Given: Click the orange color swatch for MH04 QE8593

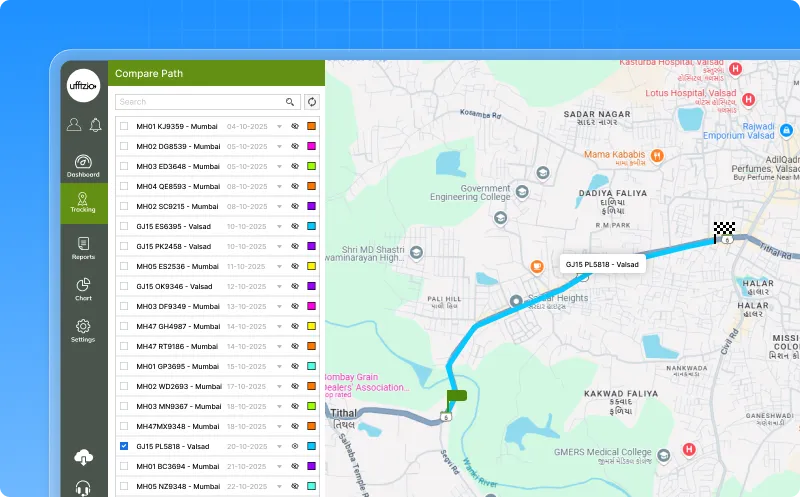Looking at the screenshot, I should pos(312,186).
